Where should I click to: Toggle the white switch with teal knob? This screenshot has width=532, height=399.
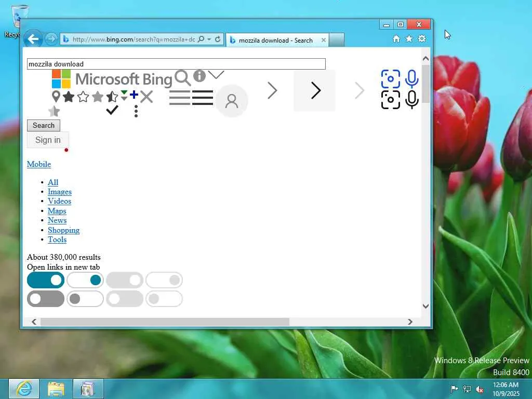[85, 280]
